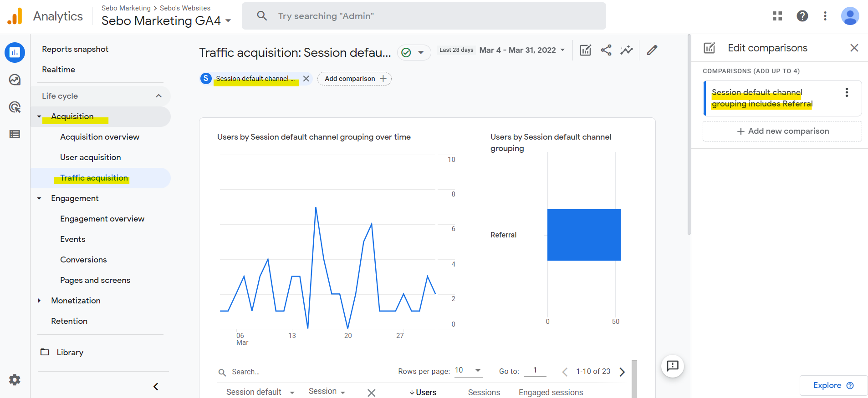The width and height of the screenshot is (868, 398).
Task: Open the Reports icon in left rail
Action: [15, 53]
